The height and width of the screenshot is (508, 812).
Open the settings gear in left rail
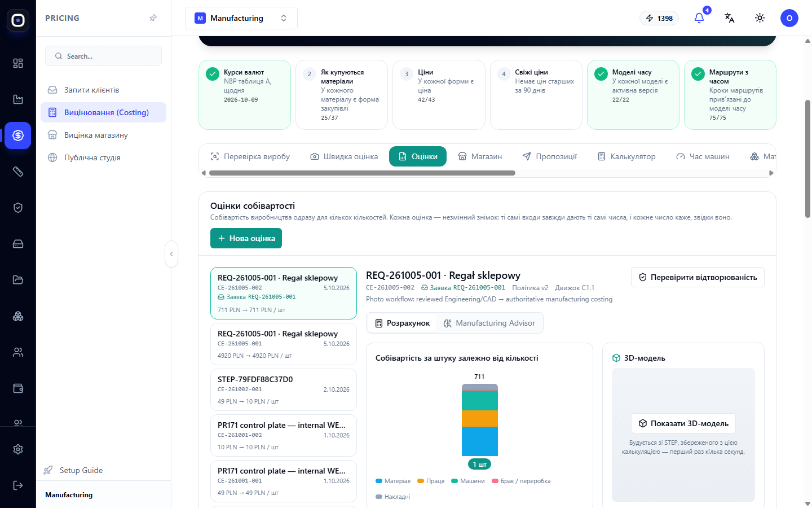18,449
